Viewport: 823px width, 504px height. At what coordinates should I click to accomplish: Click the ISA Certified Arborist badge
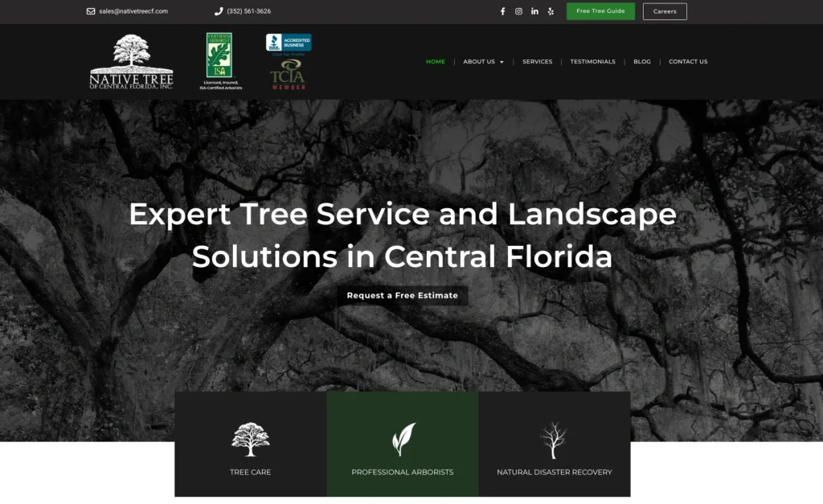pos(219,55)
